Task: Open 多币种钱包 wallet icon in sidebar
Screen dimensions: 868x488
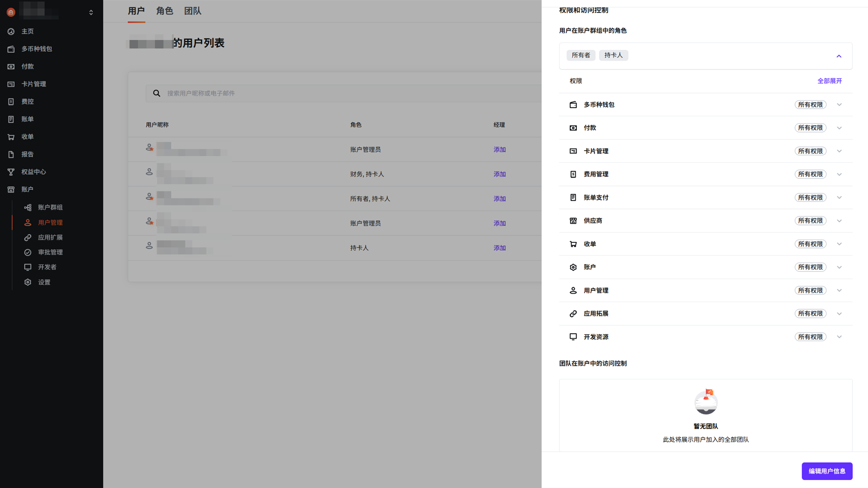Action: pyautogui.click(x=11, y=49)
